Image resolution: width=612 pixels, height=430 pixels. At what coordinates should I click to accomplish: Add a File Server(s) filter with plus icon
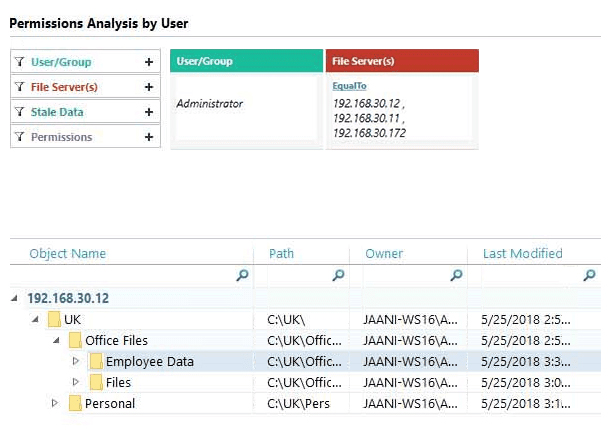coord(149,87)
